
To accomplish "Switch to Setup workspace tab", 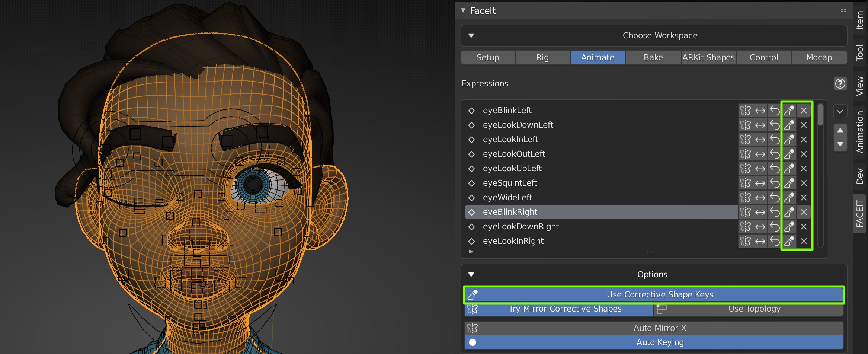I will [x=488, y=58].
